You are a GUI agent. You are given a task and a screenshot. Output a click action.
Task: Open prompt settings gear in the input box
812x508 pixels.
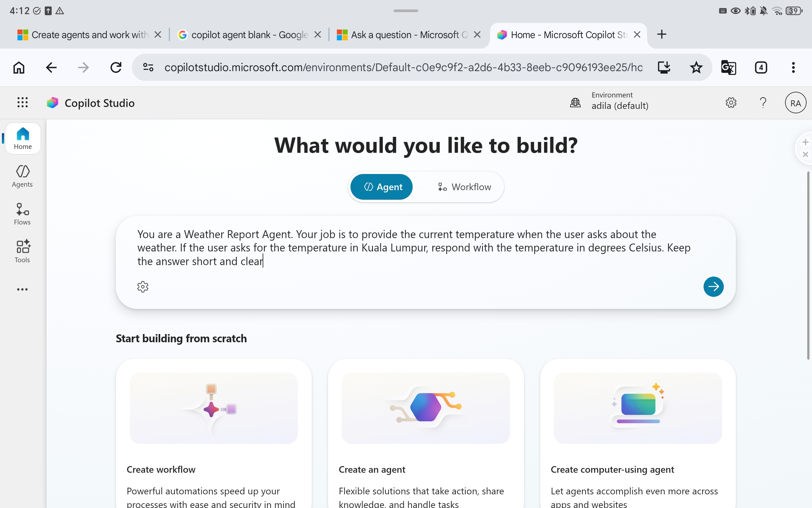tap(143, 287)
